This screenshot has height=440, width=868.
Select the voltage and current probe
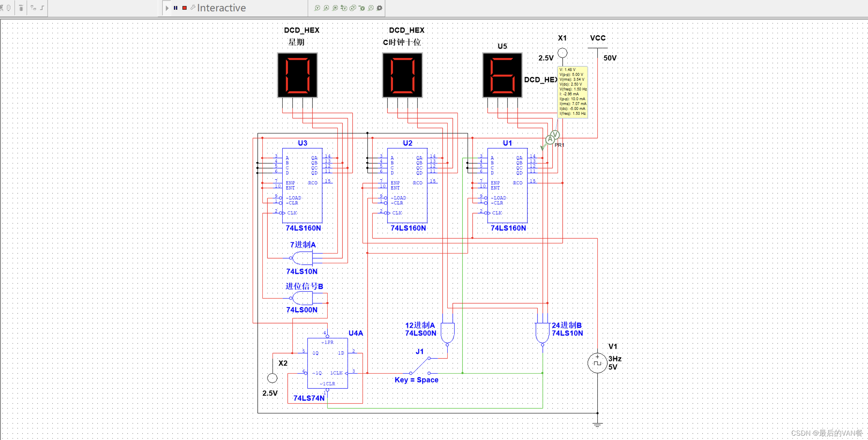[353, 8]
